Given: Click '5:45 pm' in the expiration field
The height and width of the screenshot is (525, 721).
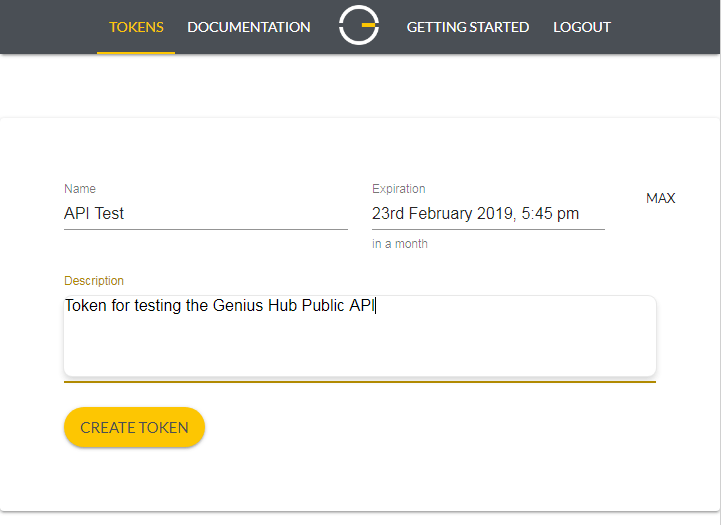Looking at the screenshot, I should tap(550, 214).
